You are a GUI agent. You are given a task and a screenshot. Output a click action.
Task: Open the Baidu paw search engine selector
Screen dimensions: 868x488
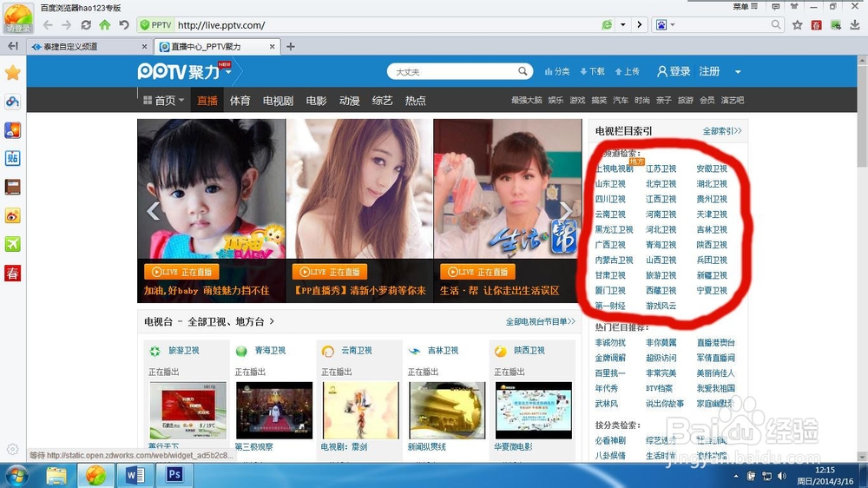665,25
